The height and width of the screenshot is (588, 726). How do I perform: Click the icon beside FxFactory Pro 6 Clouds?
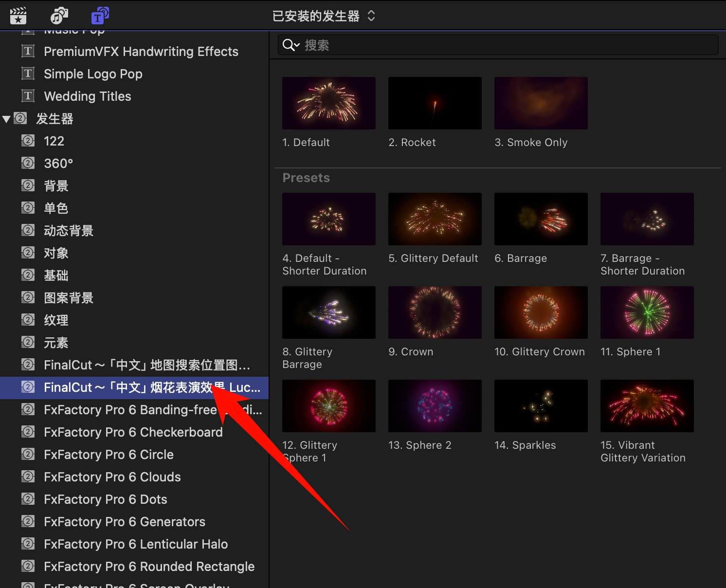pyautogui.click(x=28, y=477)
